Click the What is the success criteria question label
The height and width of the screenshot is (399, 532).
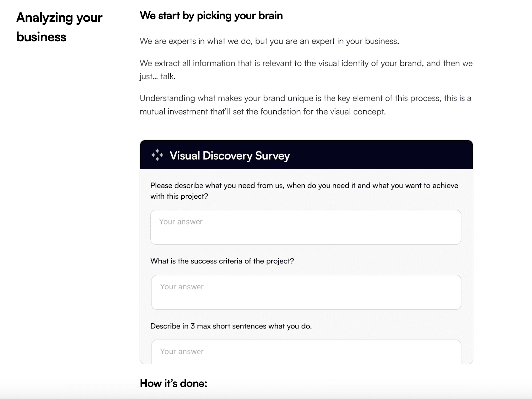point(222,261)
